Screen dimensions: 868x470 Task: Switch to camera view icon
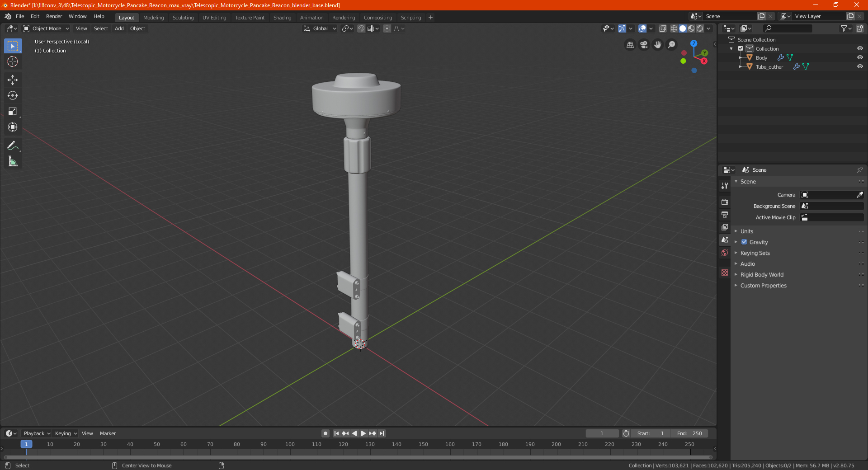pos(644,45)
